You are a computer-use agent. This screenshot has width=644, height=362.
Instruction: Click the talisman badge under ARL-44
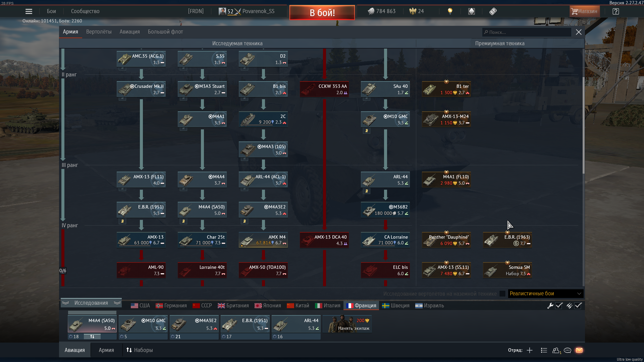point(367,191)
